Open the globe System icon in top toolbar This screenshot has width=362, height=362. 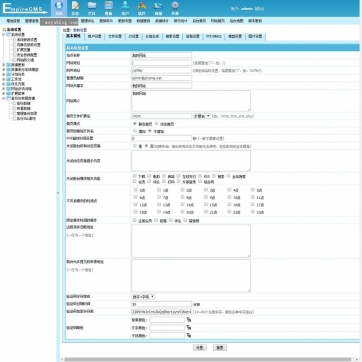[59, 8]
